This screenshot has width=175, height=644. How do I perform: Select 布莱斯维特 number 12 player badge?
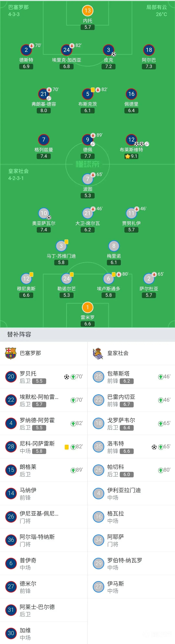[x=131, y=139]
